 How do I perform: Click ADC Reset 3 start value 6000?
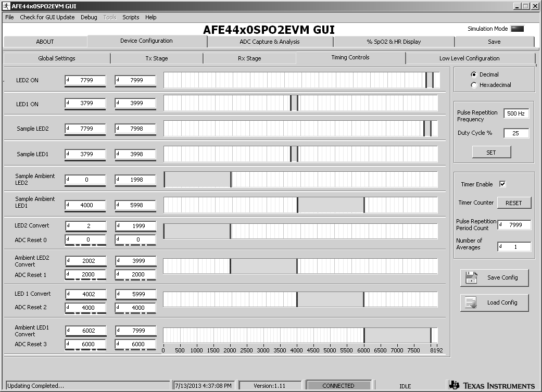pyautogui.click(x=85, y=344)
